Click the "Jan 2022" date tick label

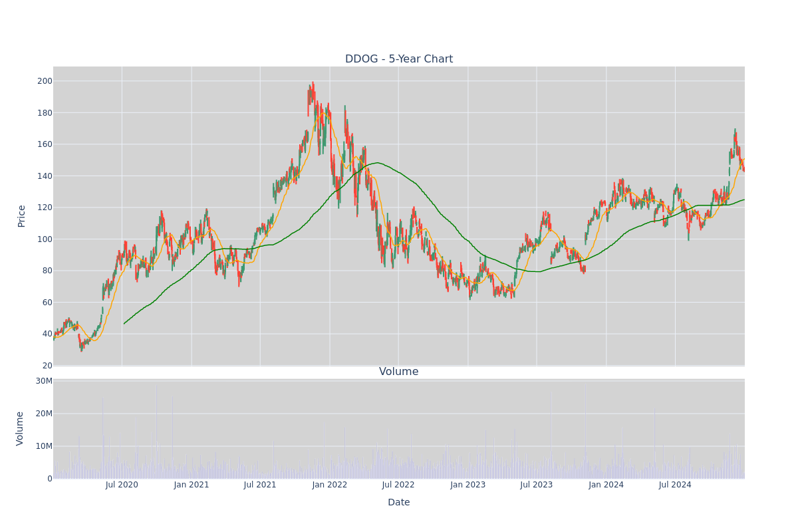coord(330,485)
